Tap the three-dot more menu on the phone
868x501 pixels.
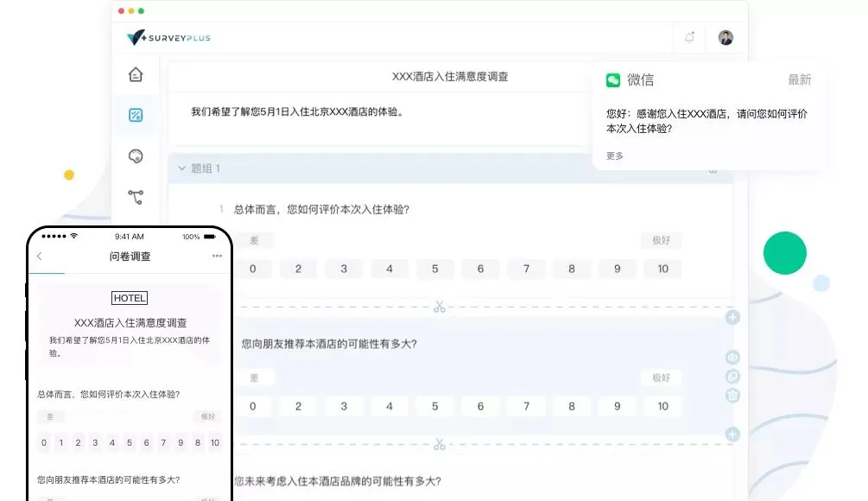217,256
